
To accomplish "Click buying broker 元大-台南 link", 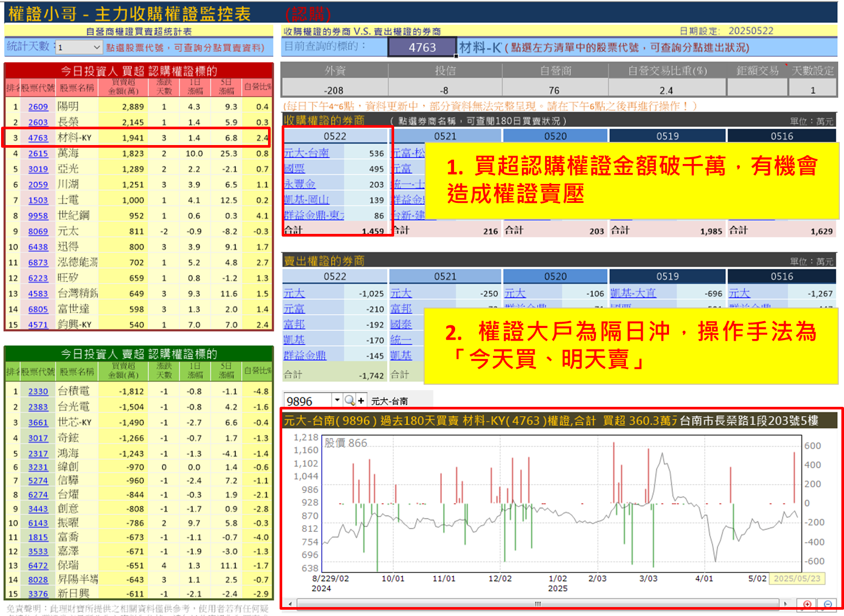I will [x=306, y=153].
